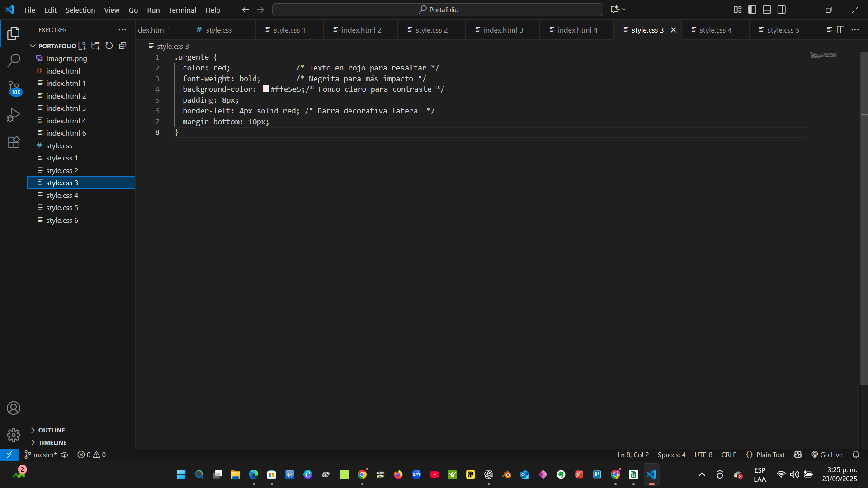Image resolution: width=868 pixels, height=488 pixels.
Task: Open the #ffe5e5 color swatch picker
Action: click(x=266, y=89)
